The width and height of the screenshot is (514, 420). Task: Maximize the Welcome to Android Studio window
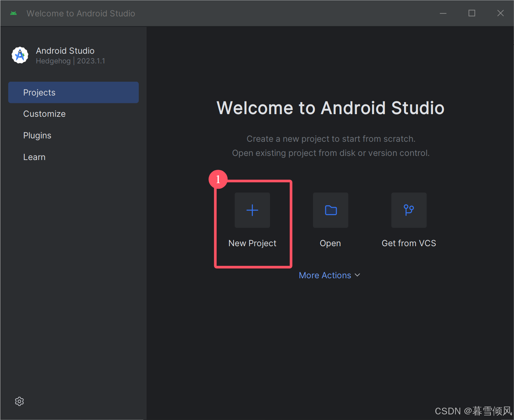pos(472,13)
